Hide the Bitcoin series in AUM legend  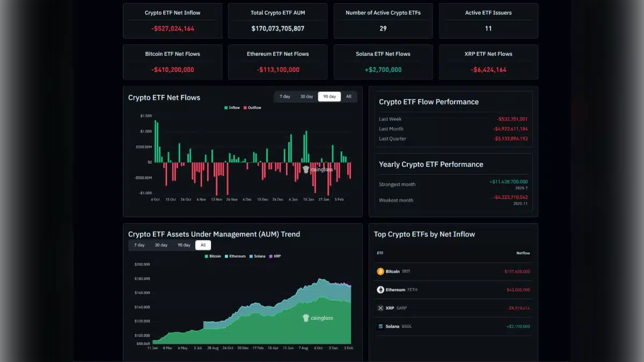coord(213,256)
